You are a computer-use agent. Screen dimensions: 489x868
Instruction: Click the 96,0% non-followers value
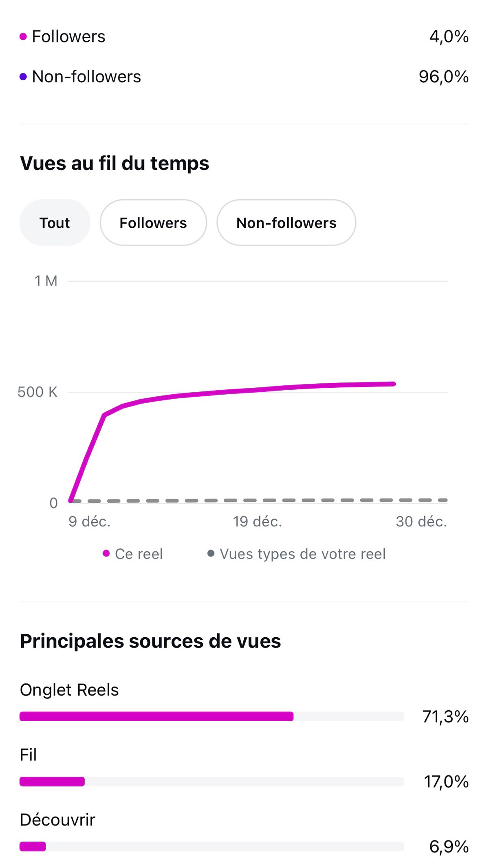pos(444,77)
